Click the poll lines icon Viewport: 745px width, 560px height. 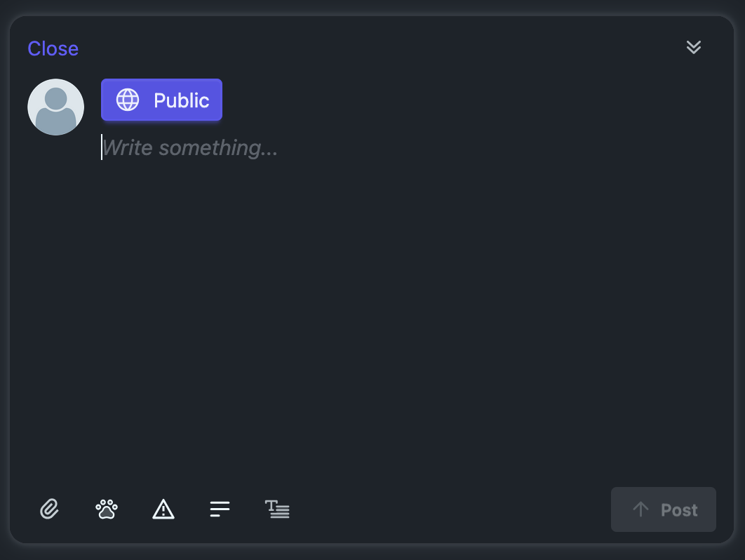(220, 509)
